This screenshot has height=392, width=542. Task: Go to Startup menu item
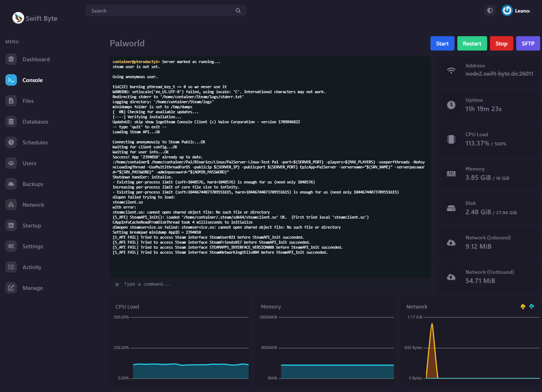(x=32, y=226)
